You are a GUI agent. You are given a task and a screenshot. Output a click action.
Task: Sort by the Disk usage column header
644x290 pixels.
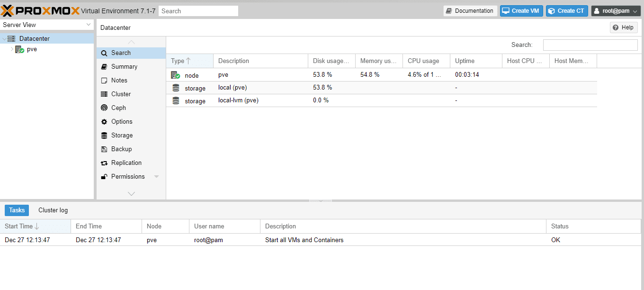pyautogui.click(x=331, y=61)
